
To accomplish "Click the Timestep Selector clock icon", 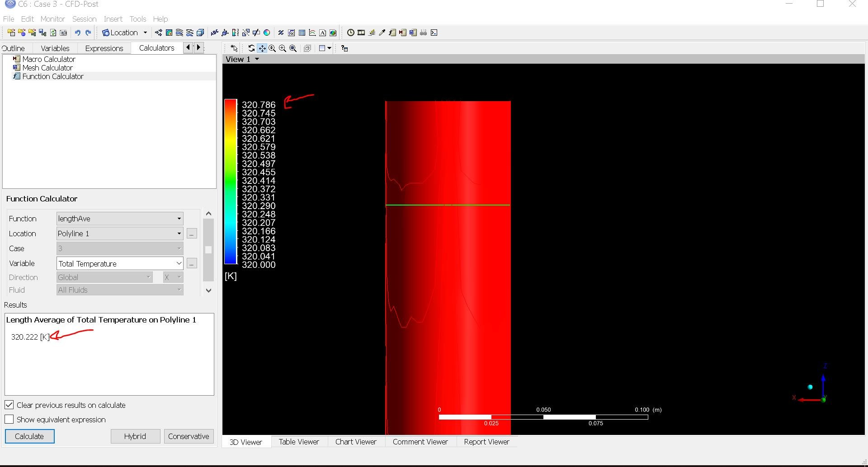I will (350, 33).
